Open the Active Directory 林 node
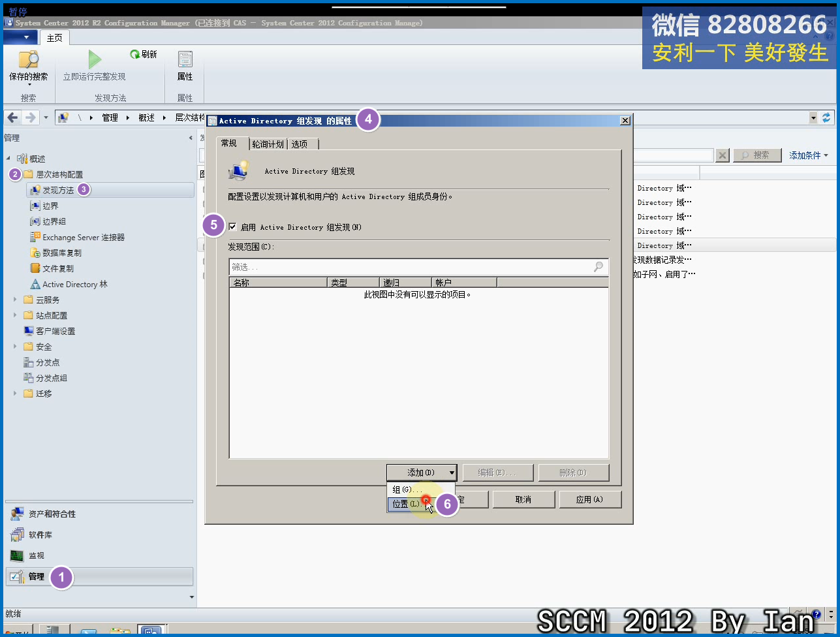 pyautogui.click(x=75, y=285)
